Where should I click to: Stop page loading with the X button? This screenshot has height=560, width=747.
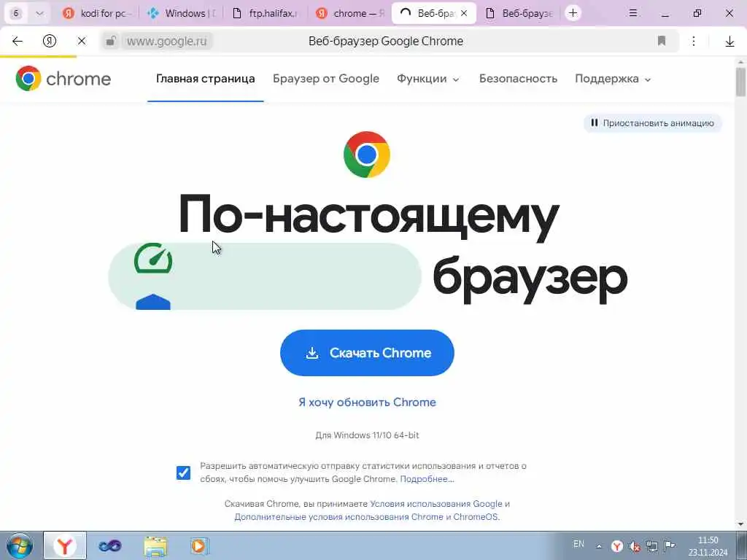click(x=82, y=42)
